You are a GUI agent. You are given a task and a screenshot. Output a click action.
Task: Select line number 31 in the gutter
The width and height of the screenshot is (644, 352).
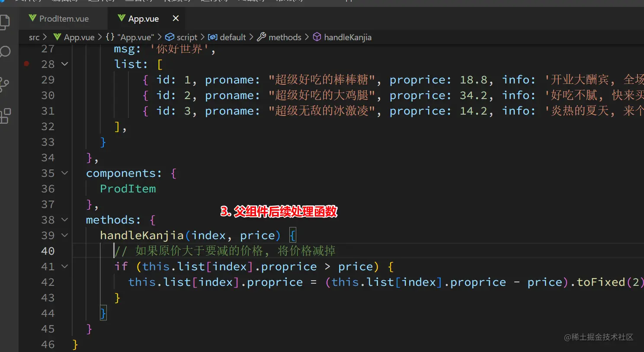tap(48, 111)
